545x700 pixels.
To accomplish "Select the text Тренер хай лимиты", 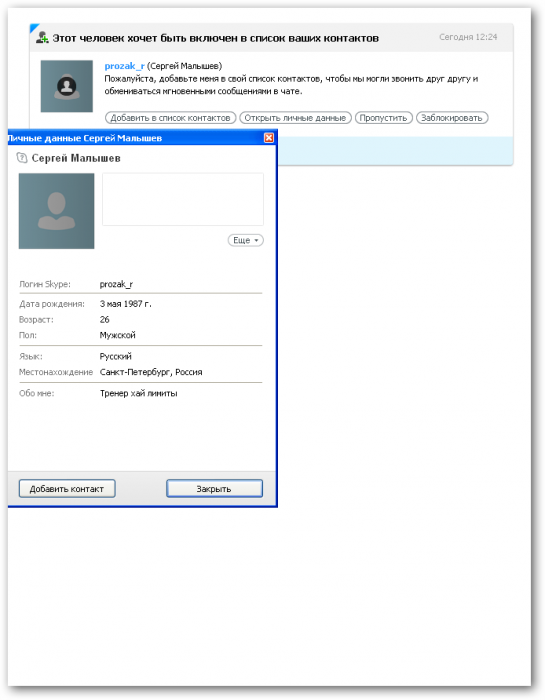I will click(138, 393).
